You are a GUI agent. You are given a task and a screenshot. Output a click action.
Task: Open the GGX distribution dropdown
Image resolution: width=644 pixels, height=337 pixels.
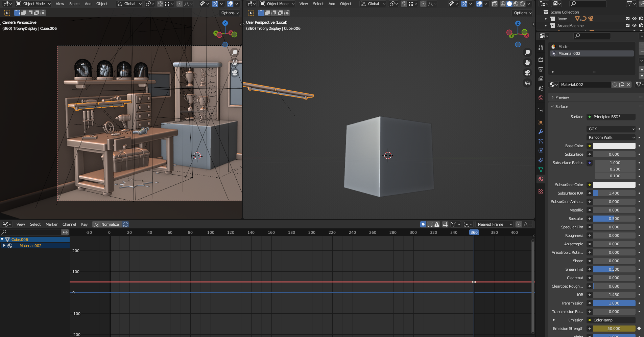point(611,129)
